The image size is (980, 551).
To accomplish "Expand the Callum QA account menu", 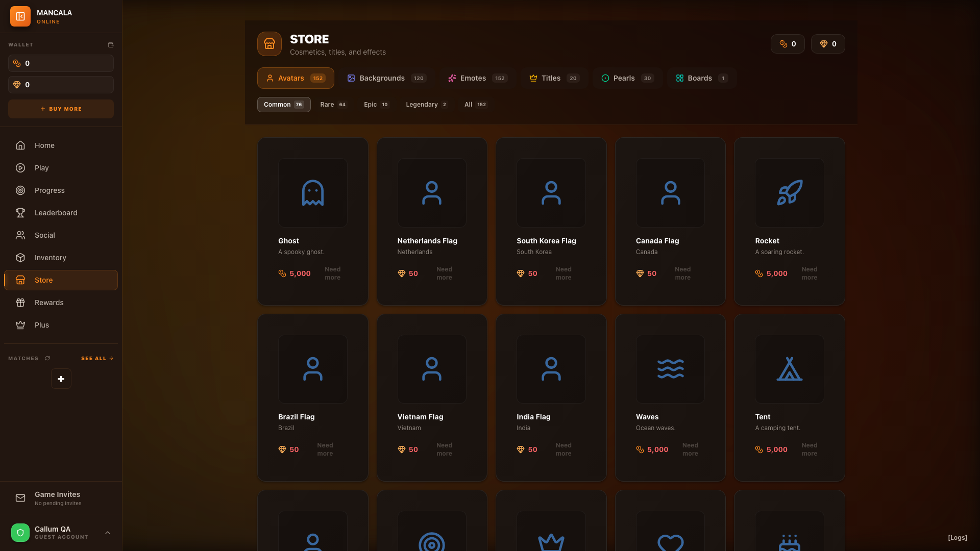I will point(107,533).
